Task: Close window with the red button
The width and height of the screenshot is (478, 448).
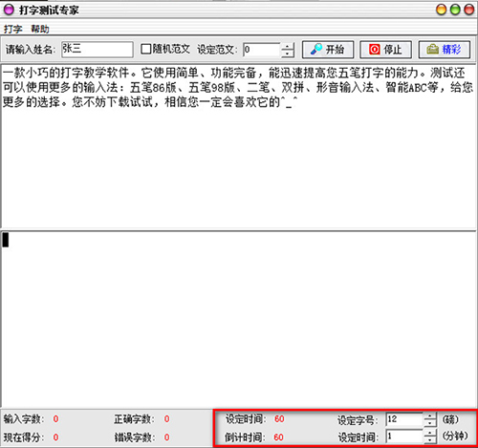Action: (x=469, y=10)
